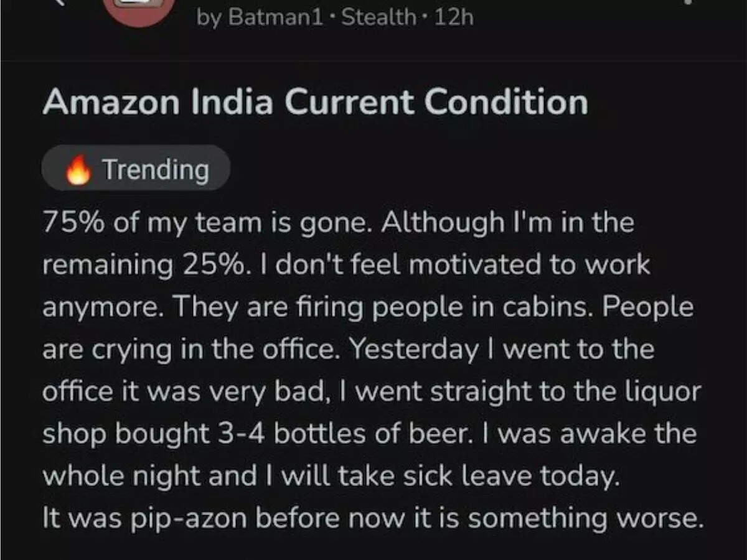
Task: Open the poster's round profile avatar
Action: point(139,9)
